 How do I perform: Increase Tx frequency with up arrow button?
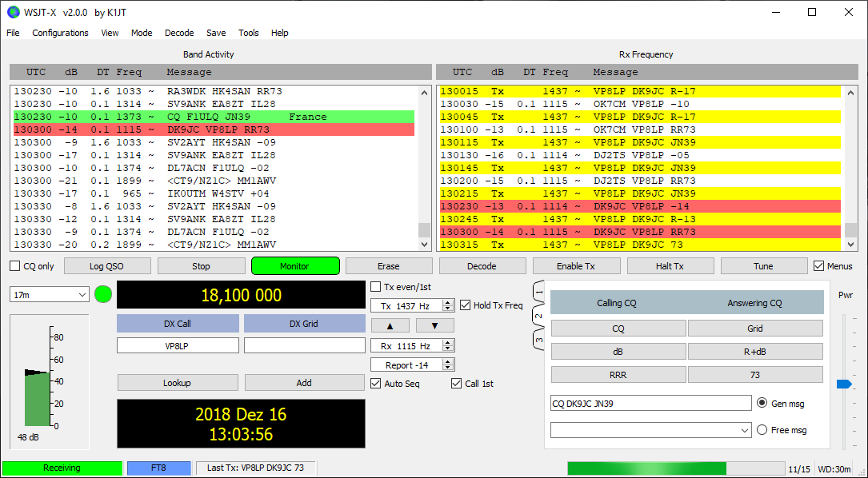390,325
